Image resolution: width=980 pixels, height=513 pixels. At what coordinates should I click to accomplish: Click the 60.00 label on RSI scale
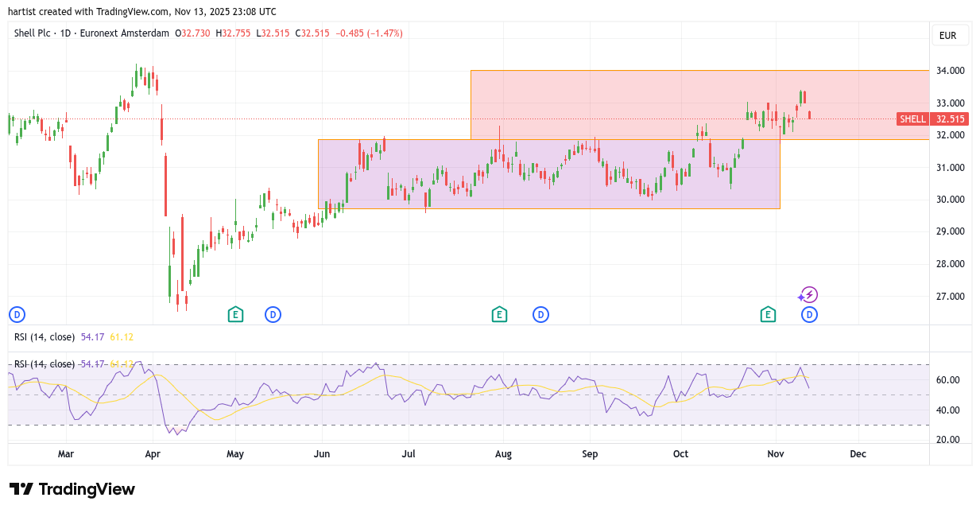point(947,380)
